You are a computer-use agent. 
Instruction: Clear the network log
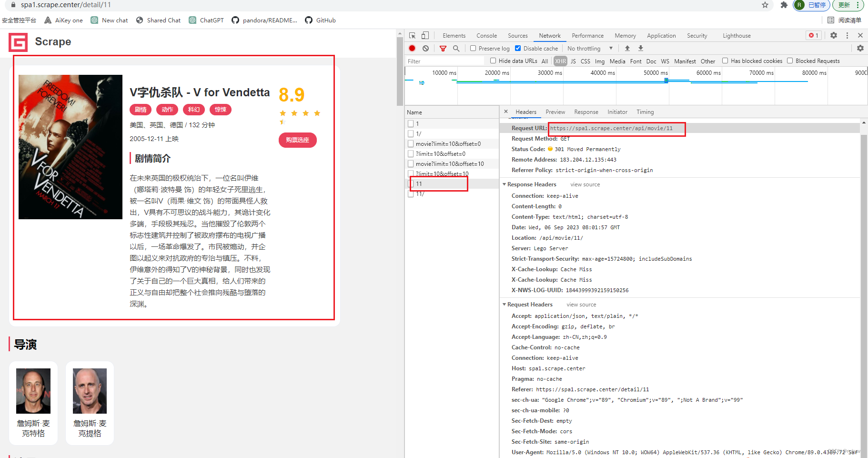coord(425,48)
